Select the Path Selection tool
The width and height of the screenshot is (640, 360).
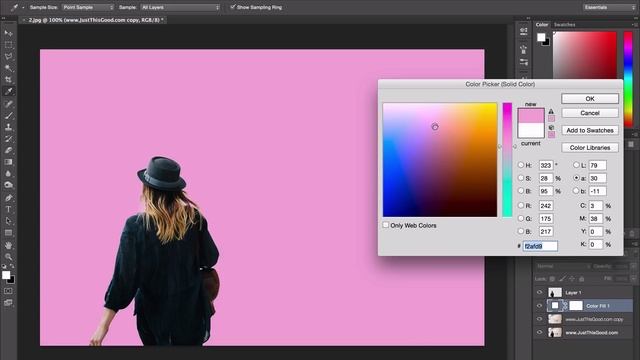(x=8, y=221)
